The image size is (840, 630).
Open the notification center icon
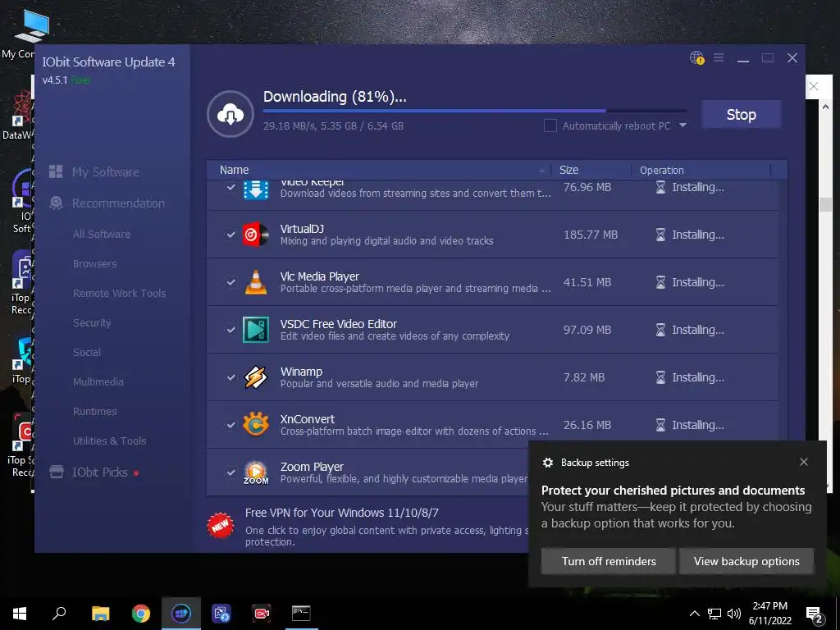(815, 614)
